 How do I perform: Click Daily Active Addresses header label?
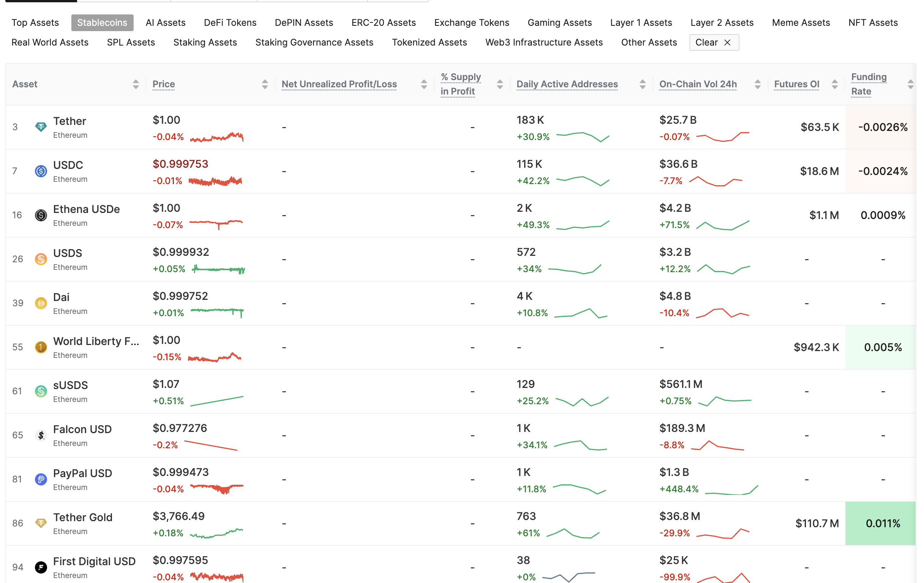pyautogui.click(x=567, y=84)
